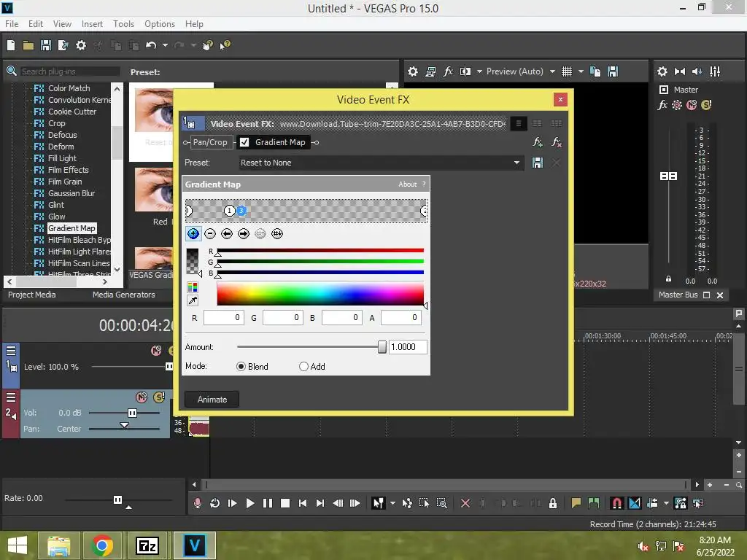747x560 pixels.
Task: Open video track 1 hamburger menu
Action: click(11, 351)
